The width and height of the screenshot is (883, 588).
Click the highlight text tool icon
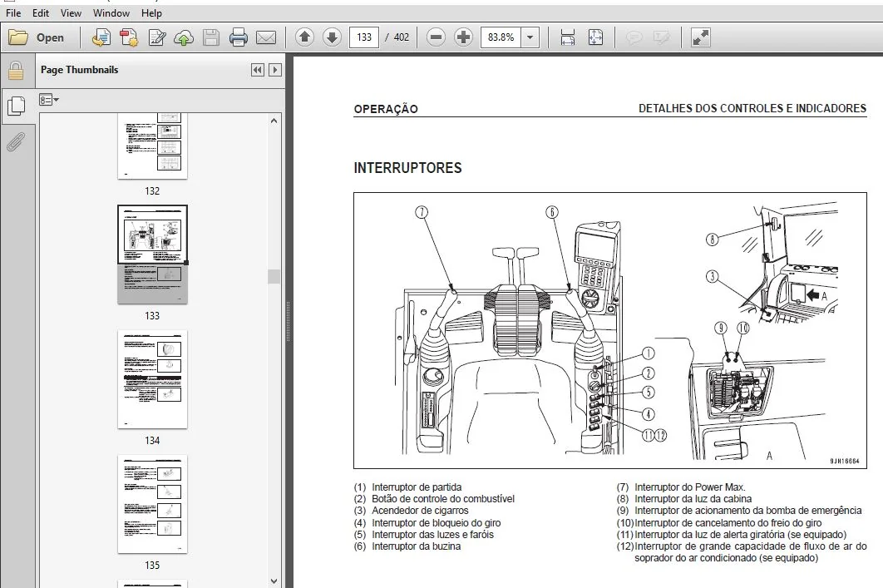coord(661,37)
